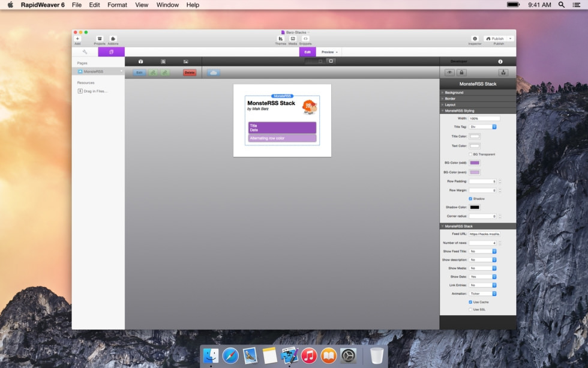Enable the Use SSL checkbox
This screenshot has height=368, width=588.
(x=470, y=310)
